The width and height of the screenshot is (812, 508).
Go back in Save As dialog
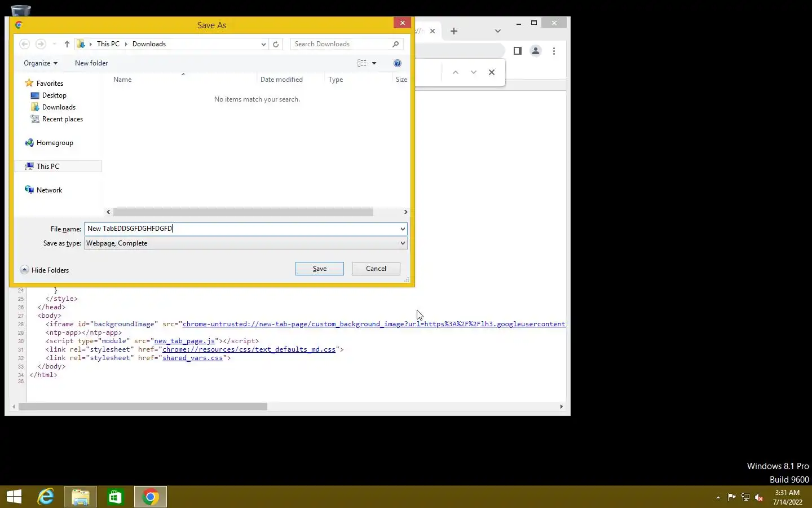pyautogui.click(x=24, y=44)
